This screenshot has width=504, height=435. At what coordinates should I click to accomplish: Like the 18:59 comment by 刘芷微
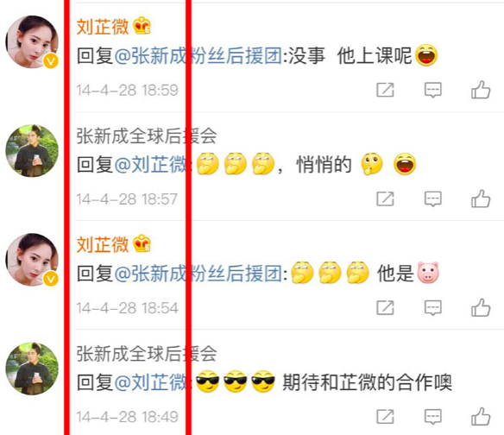point(481,90)
